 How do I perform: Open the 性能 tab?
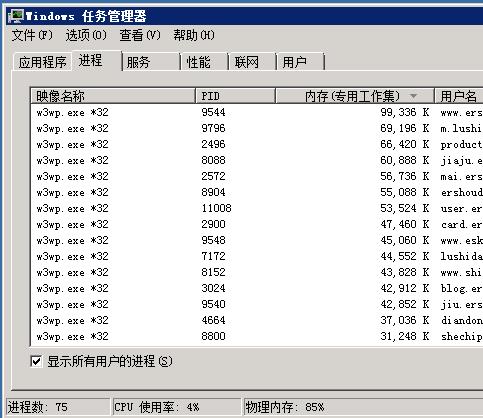click(x=204, y=62)
